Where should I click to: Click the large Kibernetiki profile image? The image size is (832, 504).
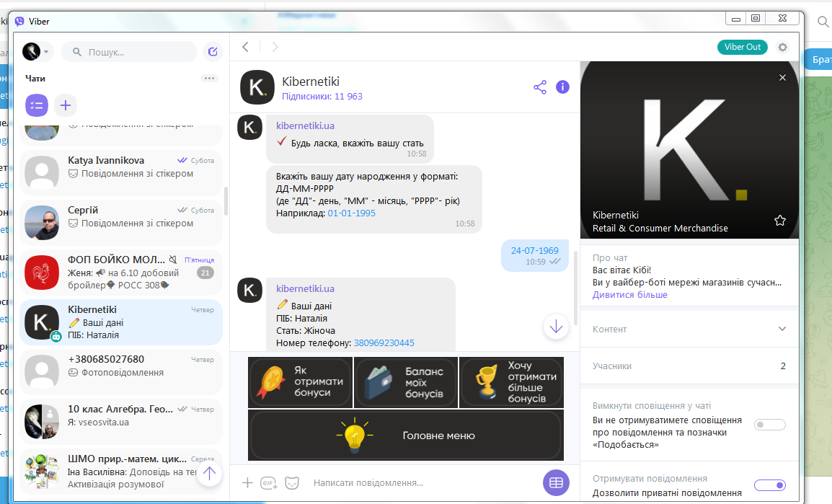[689, 150]
